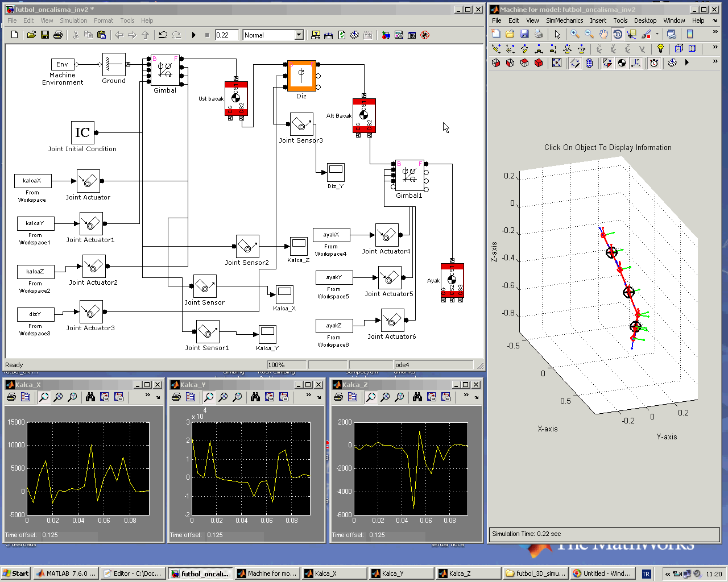This screenshot has width=728, height=582.
Task: Click Autoscale binoculars in Kalca_Z scope
Action: pos(417,397)
